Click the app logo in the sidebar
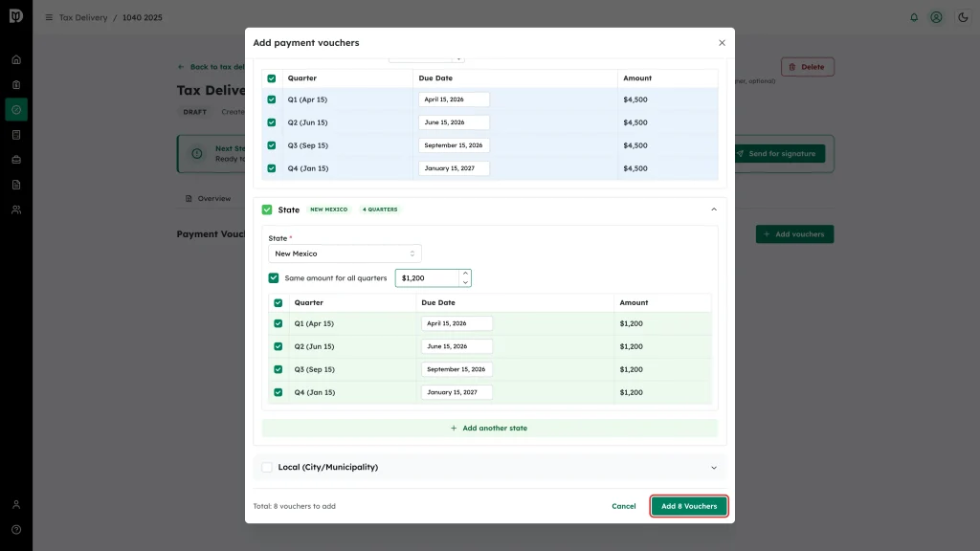This screenshot has width=980, height=551. click(x=16, y=16)
